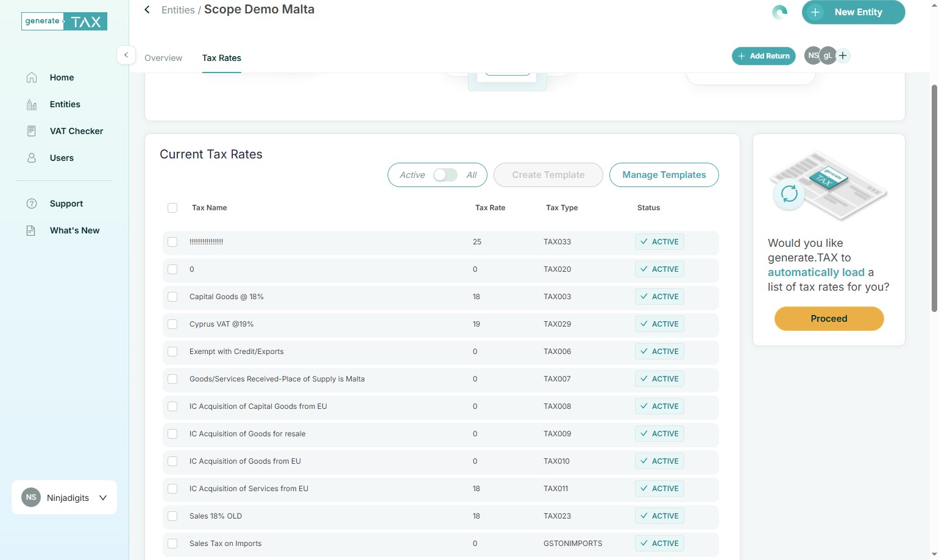Click the gL user avatar in header
The height and width of the screenshot is (560, 939).
click(x=827, y=55)
